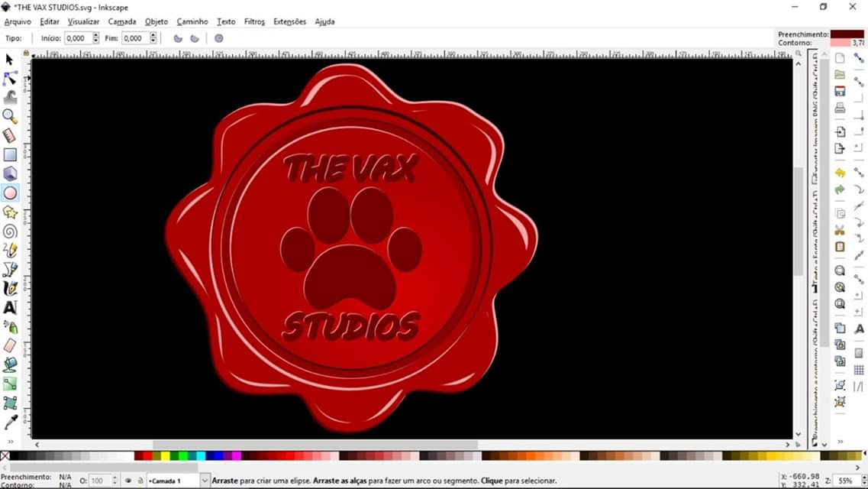Expand the left toolbox overflow chevron
The image size is (868, 489).
[10, 442]
